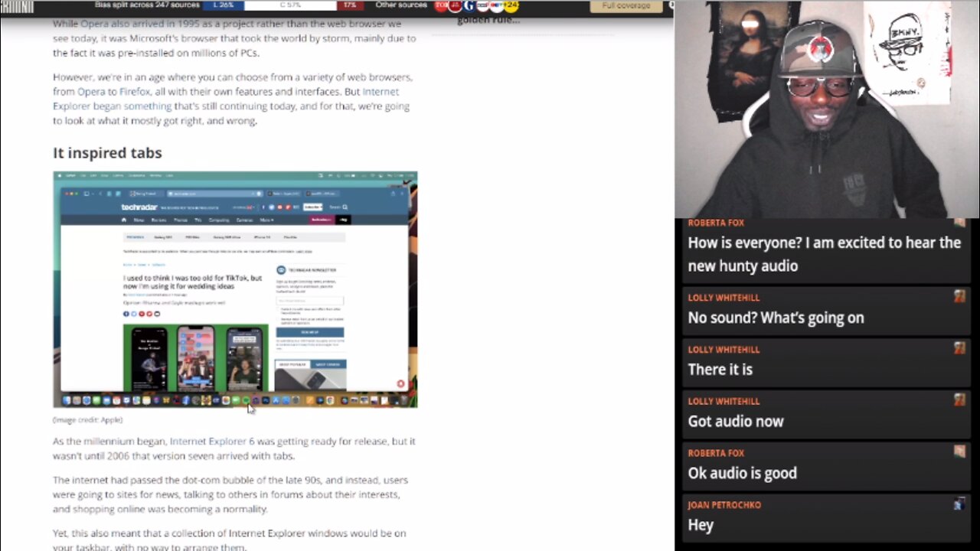Screen dimensions: 980x551
Task: Select the 'Ok audio is good' message
Action: [742, 473]
